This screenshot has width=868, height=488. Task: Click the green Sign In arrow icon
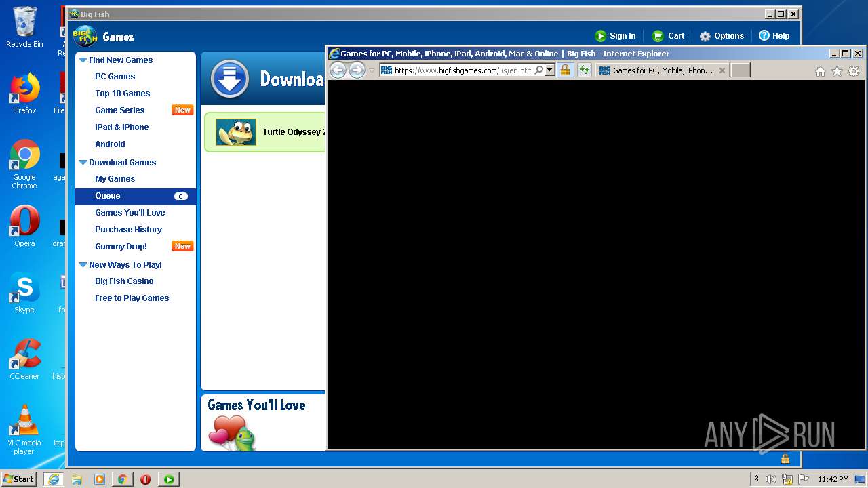point(600,36)
